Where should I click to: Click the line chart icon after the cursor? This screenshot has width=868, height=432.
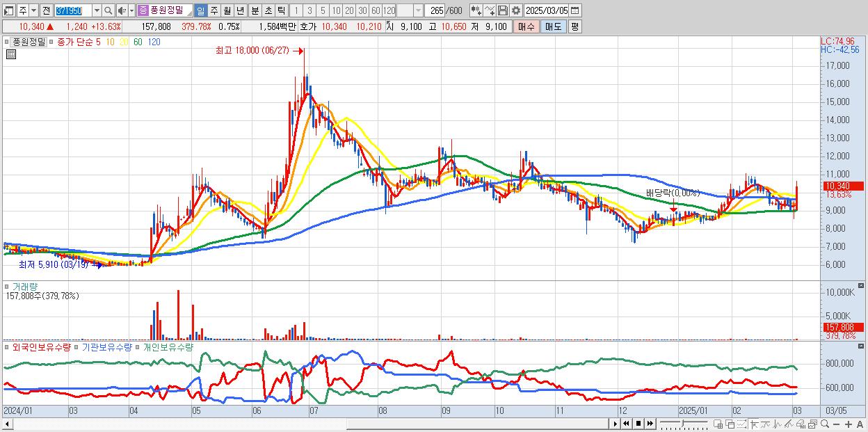click(x=766, y=424)
